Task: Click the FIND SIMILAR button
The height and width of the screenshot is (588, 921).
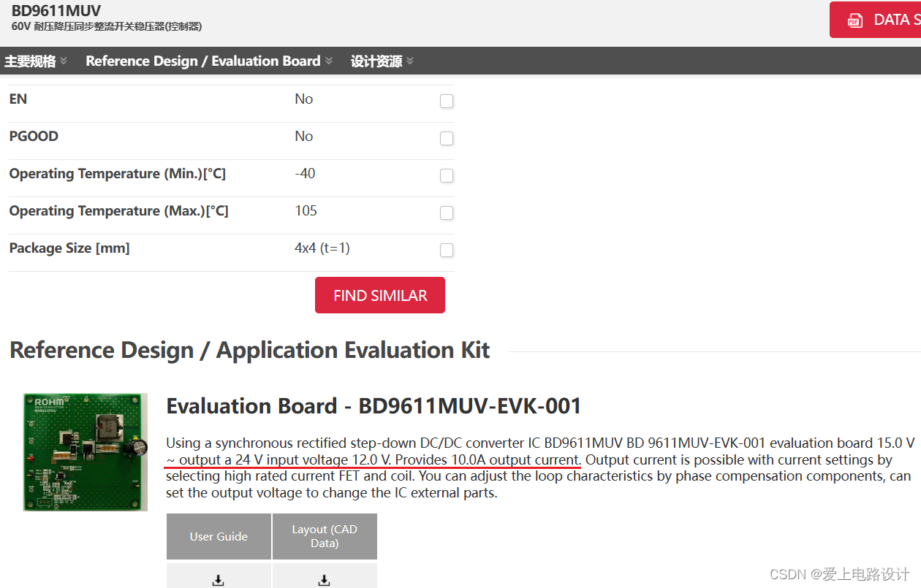Action: (380, 295)
